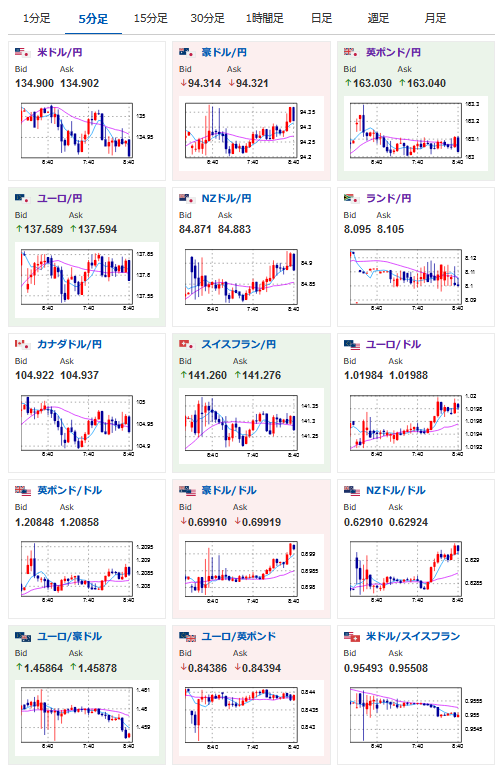503x767 pixels.
Task: Select the 日足 timeframe tab
Action: pyautogui.click(x=321, y=19)
